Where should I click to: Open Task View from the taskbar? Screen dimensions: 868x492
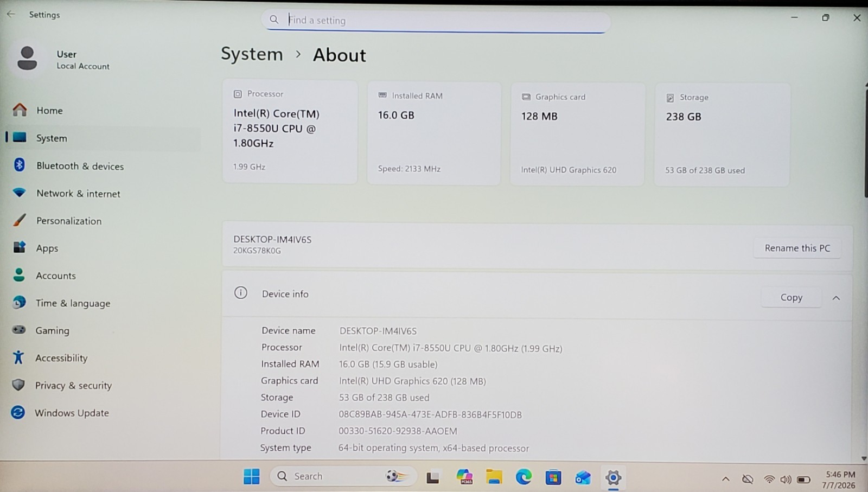[x=432, y=477]
